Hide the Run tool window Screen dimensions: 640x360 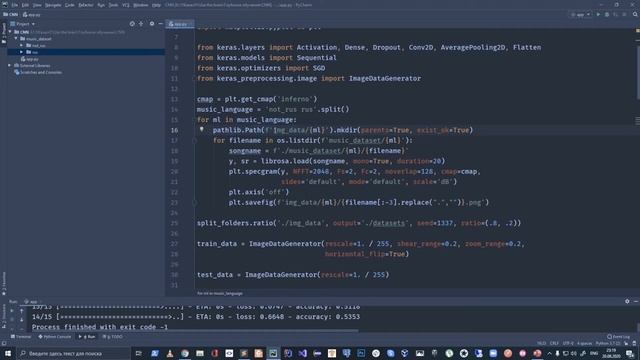pyautogui.click(x=636, y=301)
